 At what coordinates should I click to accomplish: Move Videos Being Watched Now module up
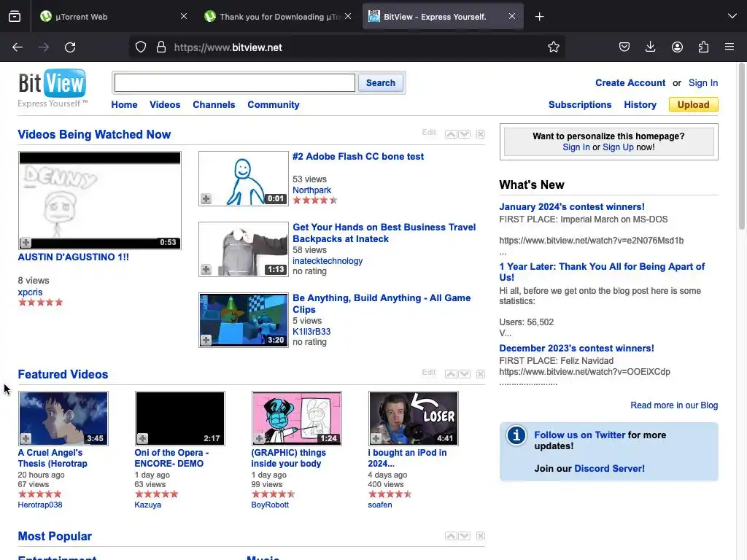(451, 134)
